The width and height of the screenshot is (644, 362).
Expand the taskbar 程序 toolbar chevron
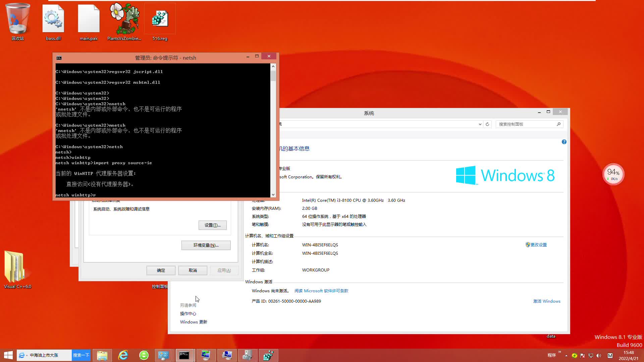tap(560, 352)
